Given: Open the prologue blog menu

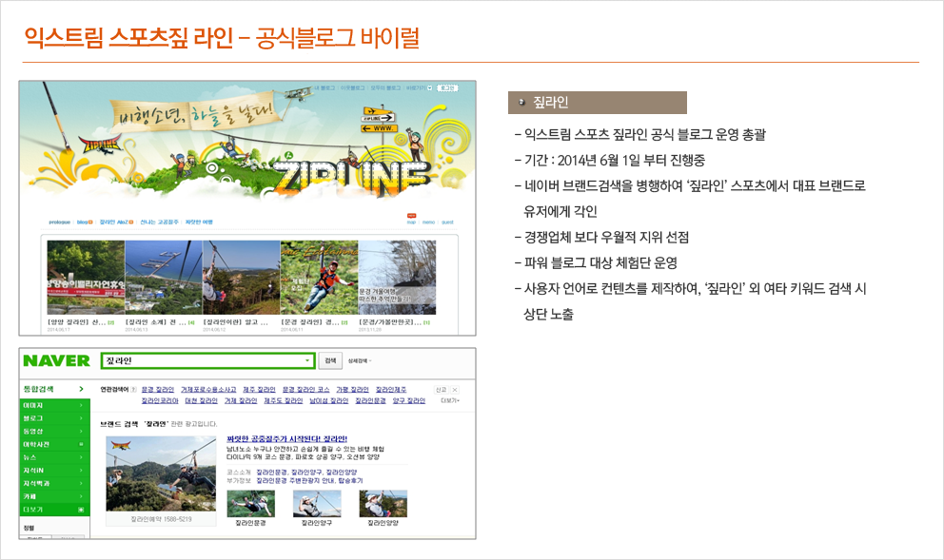Looking at the screenshot, I should [x=60, y=222].
